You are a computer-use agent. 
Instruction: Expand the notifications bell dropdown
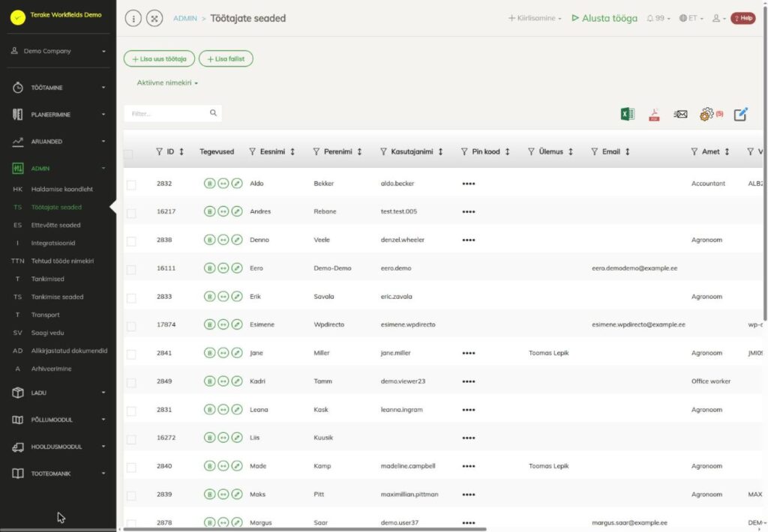pos(658,18)
